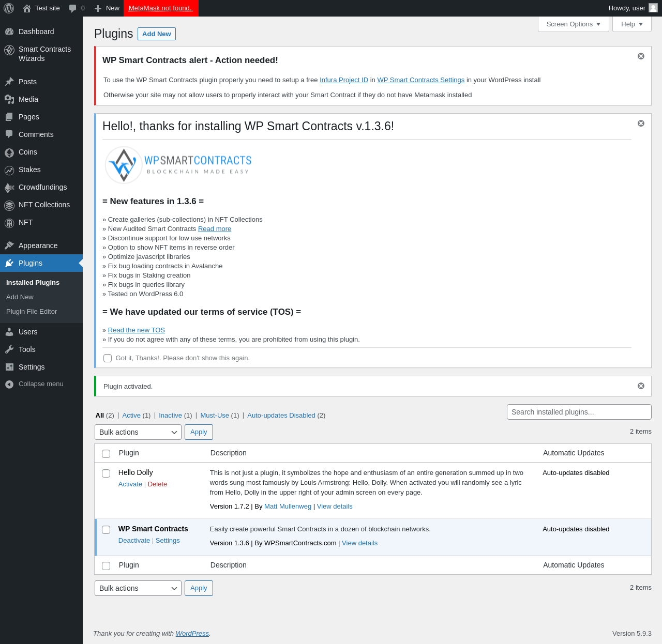
Task: Click the Appearance brush icon
Action: 9,246
